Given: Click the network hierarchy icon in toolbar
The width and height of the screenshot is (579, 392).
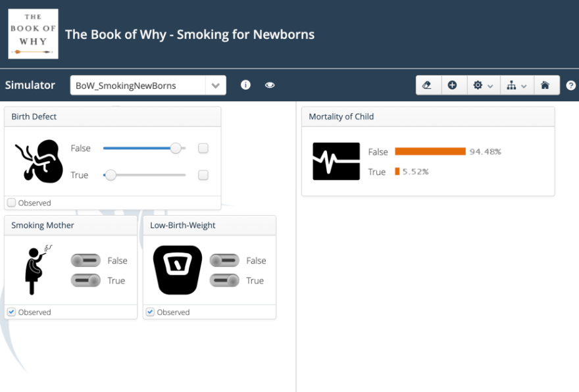Looking at the screenshot, I should 513,85.
